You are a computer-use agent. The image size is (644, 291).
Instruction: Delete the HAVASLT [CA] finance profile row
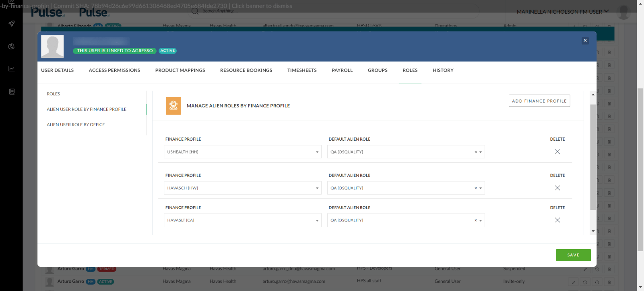pyautogui.click(x=557, y=220)
